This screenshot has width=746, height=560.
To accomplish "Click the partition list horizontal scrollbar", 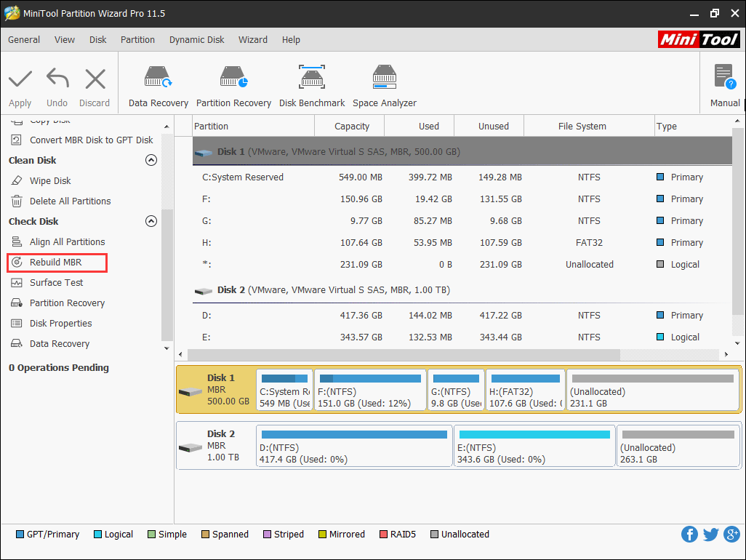I will point(404,354).
